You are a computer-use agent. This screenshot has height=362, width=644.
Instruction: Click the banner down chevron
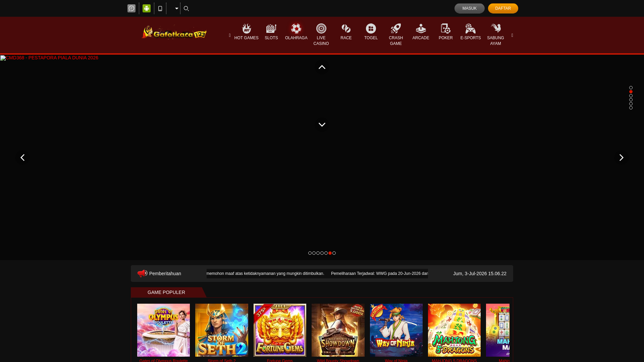322,125
